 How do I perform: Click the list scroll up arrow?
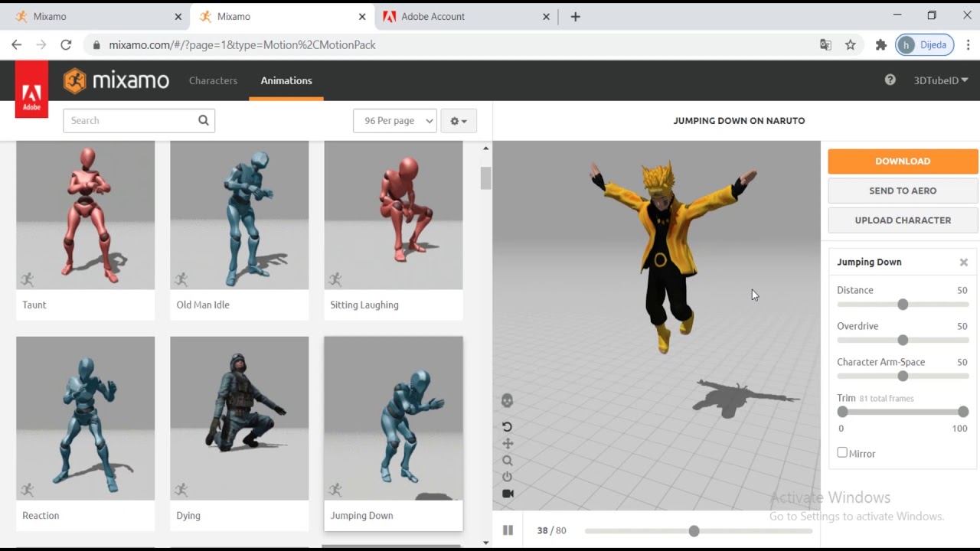485,148
